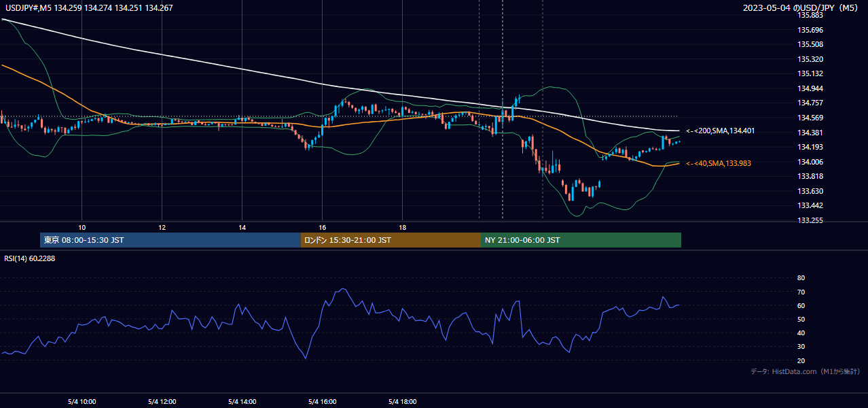Click the RSI(14) 60.2288 indicator label
The height and width of the screenshot is (408, 868).
29,259
